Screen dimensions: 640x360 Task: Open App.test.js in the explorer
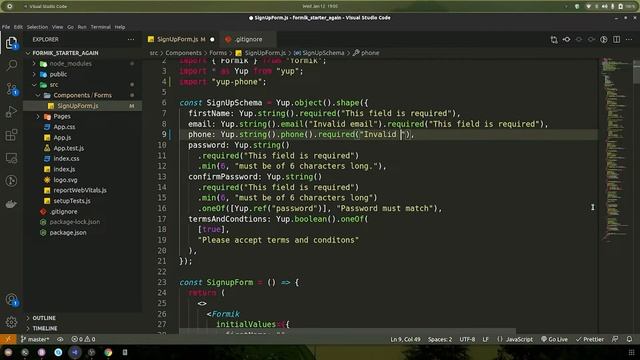click(x=69, y=149)
